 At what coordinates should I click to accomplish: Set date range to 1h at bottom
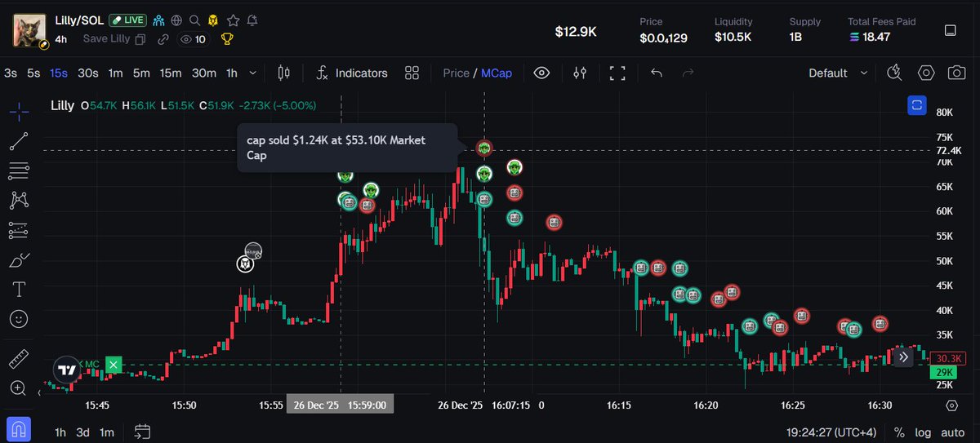[x=60, y=432]
